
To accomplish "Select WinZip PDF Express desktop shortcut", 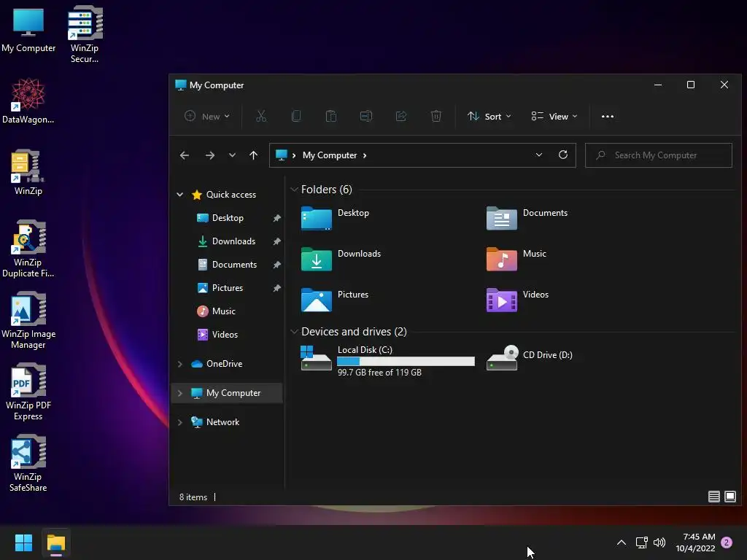I will tap(28, 392).
